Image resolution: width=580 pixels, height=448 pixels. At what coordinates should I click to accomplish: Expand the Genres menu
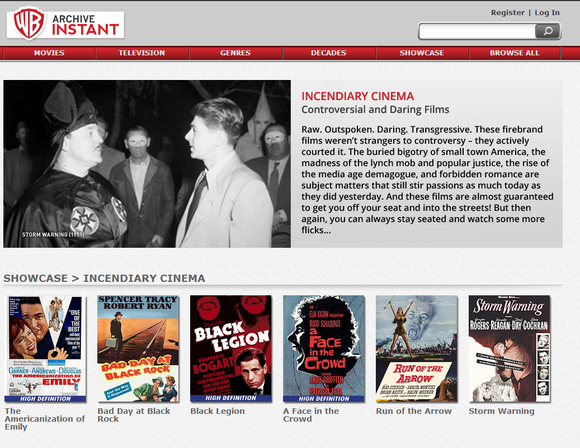coord(236,53)
